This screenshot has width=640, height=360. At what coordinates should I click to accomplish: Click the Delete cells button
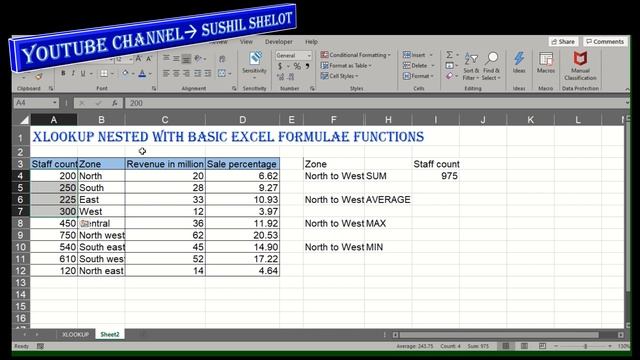[x=415, y=66]
